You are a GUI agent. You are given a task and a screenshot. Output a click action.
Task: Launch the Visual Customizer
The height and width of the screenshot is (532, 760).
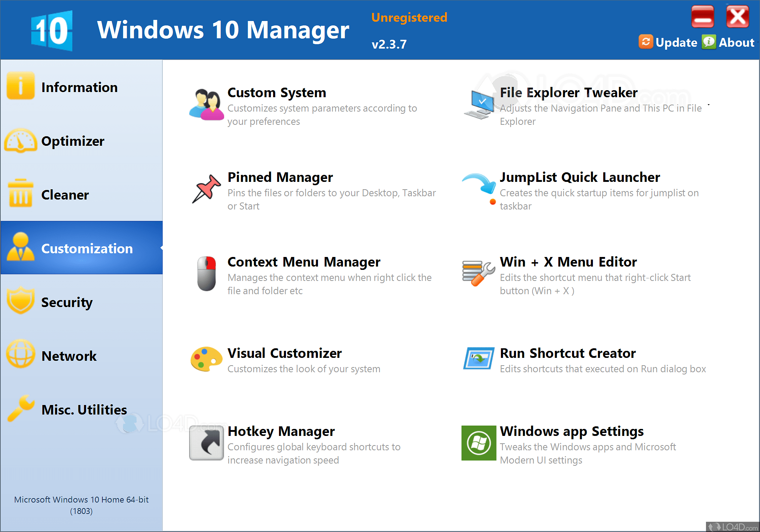point(284,353)
